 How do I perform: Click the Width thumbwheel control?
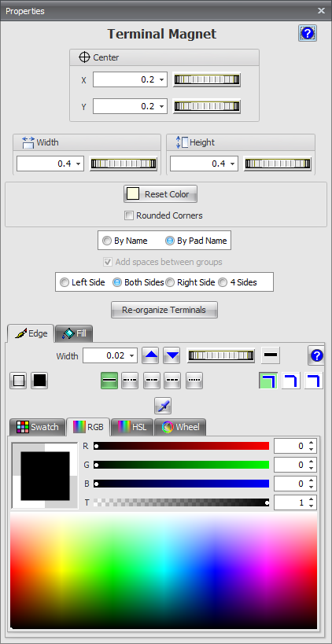tap(124, 164)
